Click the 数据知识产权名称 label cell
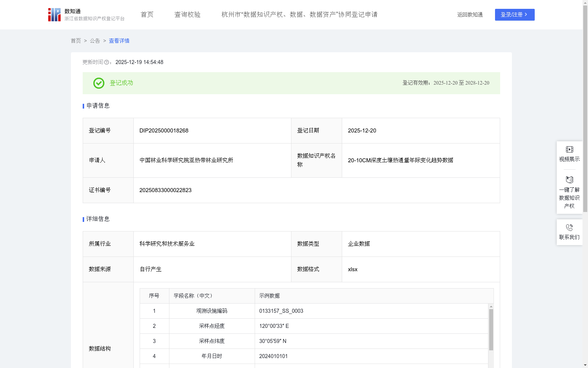The height and width of the screenshot is (368, 588). (x=317, y=160)
